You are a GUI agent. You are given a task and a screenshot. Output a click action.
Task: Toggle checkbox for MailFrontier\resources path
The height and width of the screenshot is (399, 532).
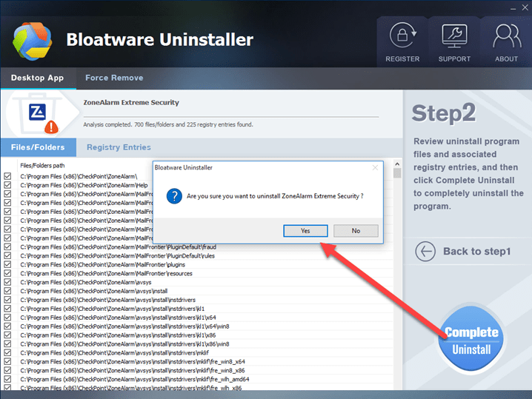click(7, 273)
